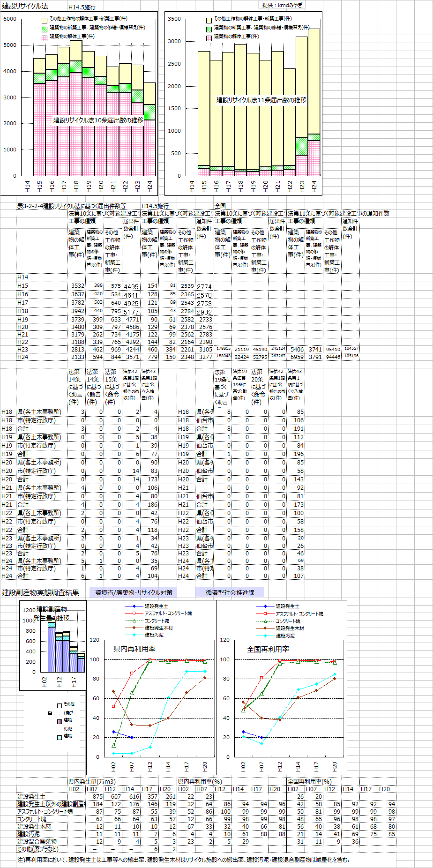
Task: Select the pink legend swatch in the 11条 chart
Action: click(209, 37)
